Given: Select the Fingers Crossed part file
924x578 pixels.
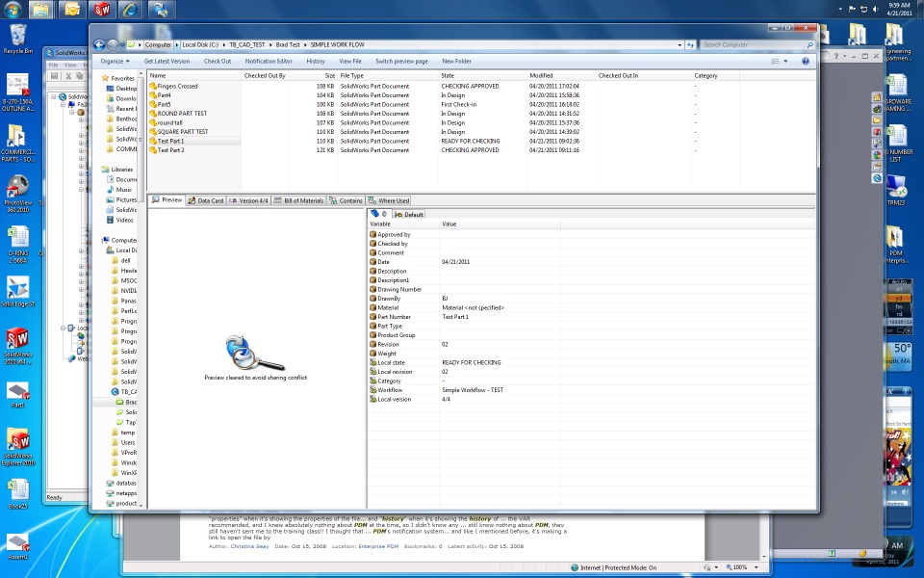Looking at the screenshot, I should tap(177, 86).
